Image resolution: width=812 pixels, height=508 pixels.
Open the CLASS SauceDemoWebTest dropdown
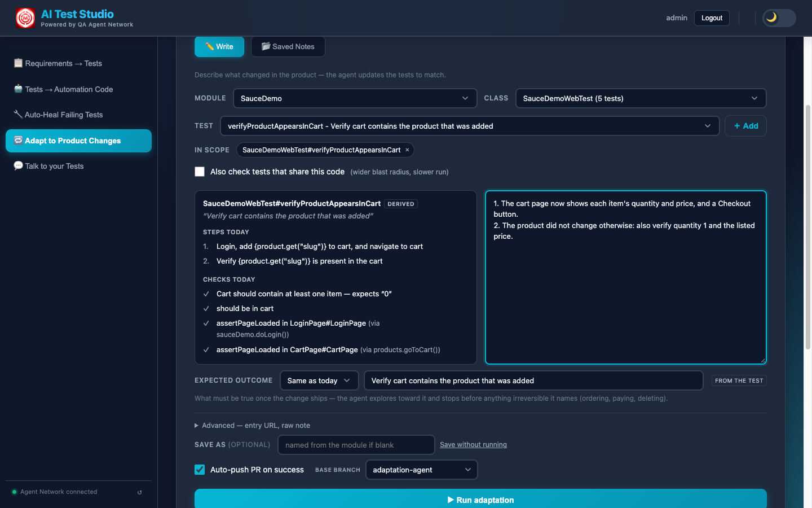[x=641, y=98]
